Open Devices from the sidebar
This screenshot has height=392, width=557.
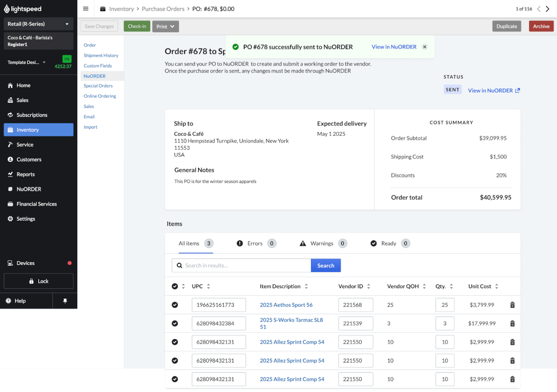(x=39, y=263)
